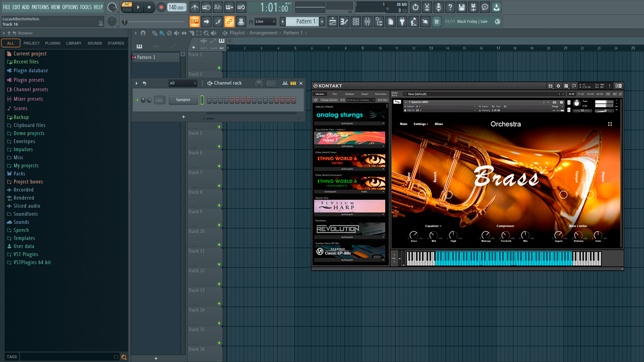Screen dimensions: 644x362
Task: Toggle first step of Sampler sequencer
Action: tap(209, 100)
